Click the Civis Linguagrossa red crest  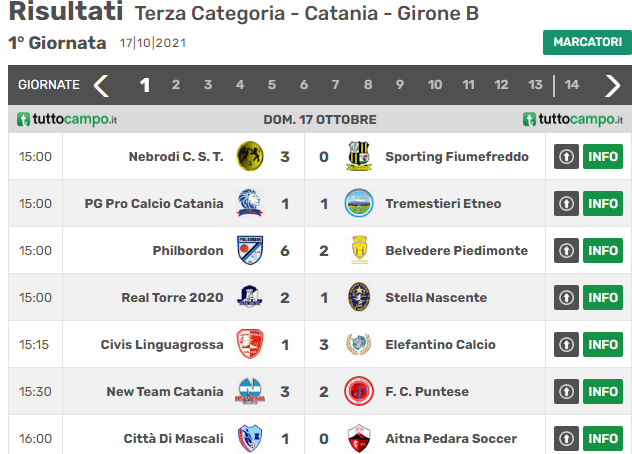[x=250, y=344]
